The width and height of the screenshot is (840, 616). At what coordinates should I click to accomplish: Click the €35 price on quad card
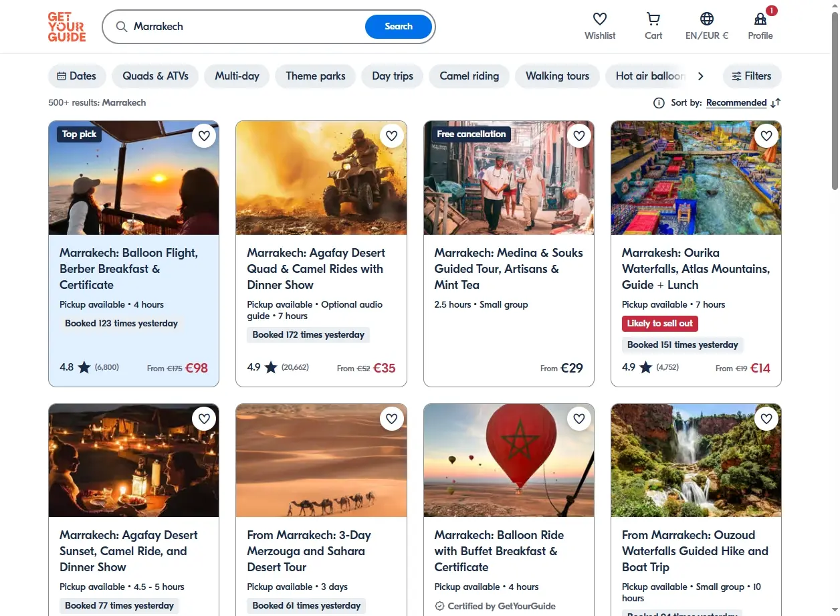tap(385, 368)
